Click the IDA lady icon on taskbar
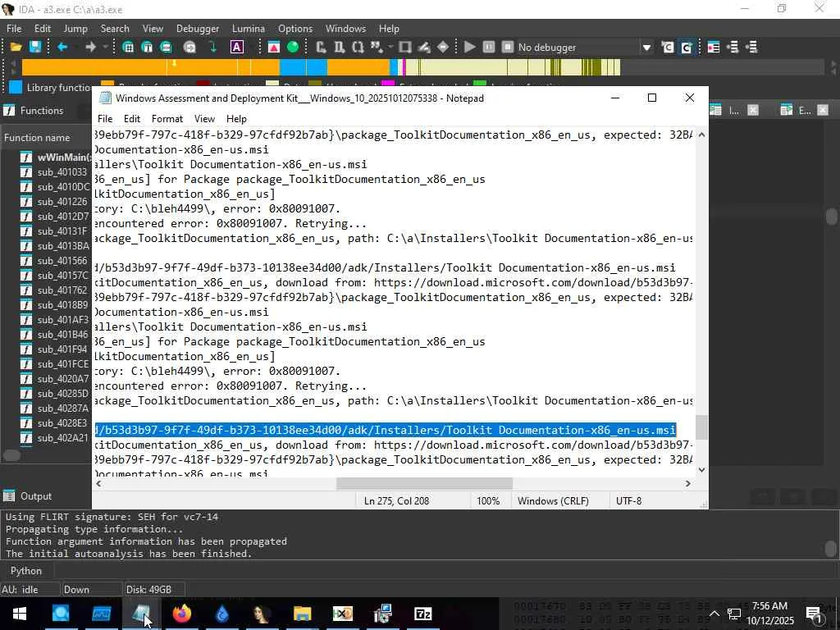The width and height of the screenshot is (840, 630). 262,614
